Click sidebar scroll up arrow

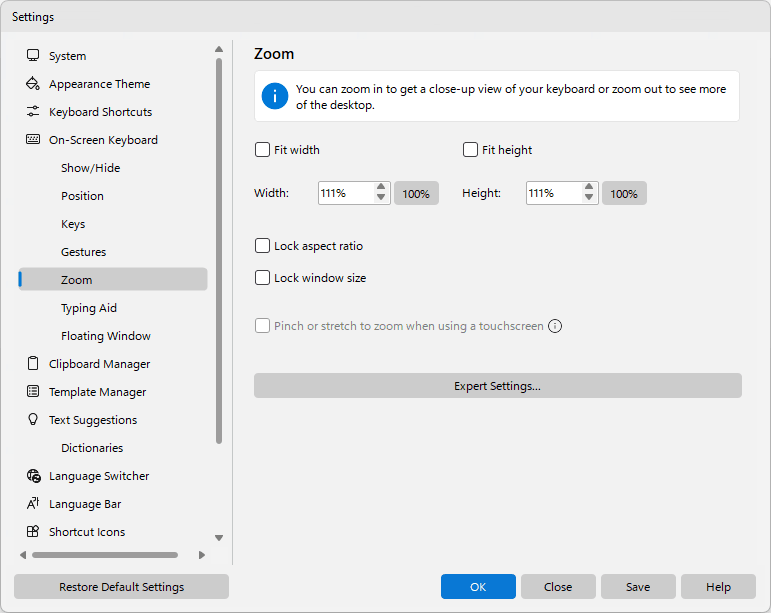(219, 49)
